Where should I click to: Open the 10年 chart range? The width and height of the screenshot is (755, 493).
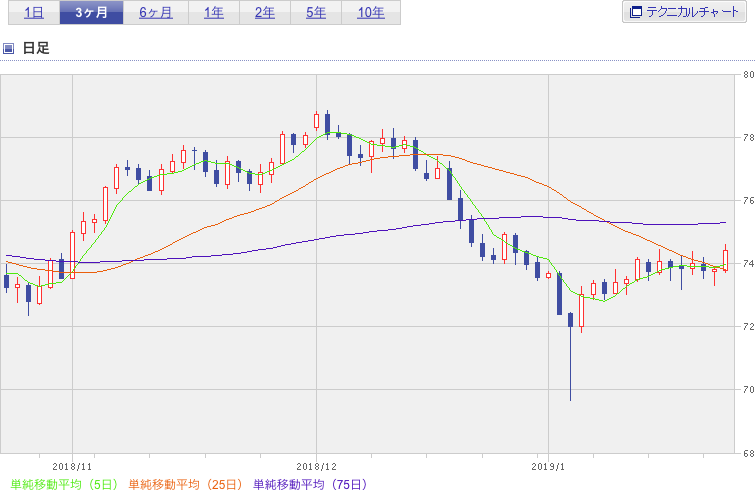pos(371,12)
